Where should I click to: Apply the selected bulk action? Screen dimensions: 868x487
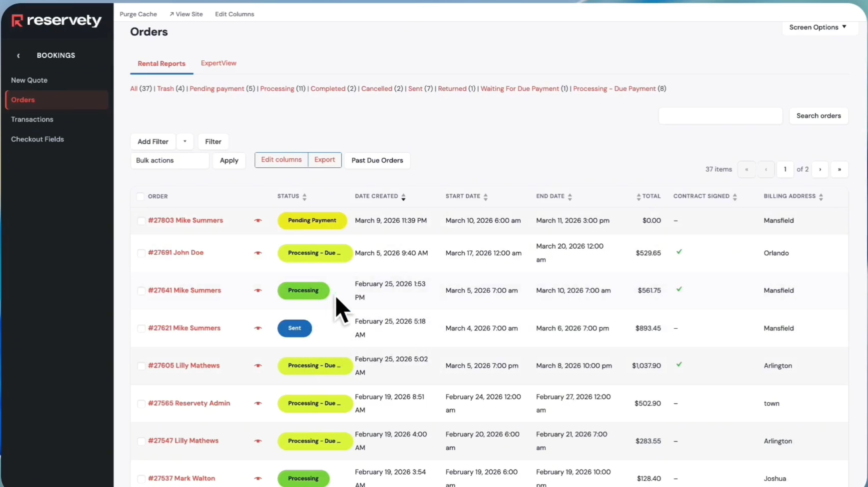pos(229,161)
